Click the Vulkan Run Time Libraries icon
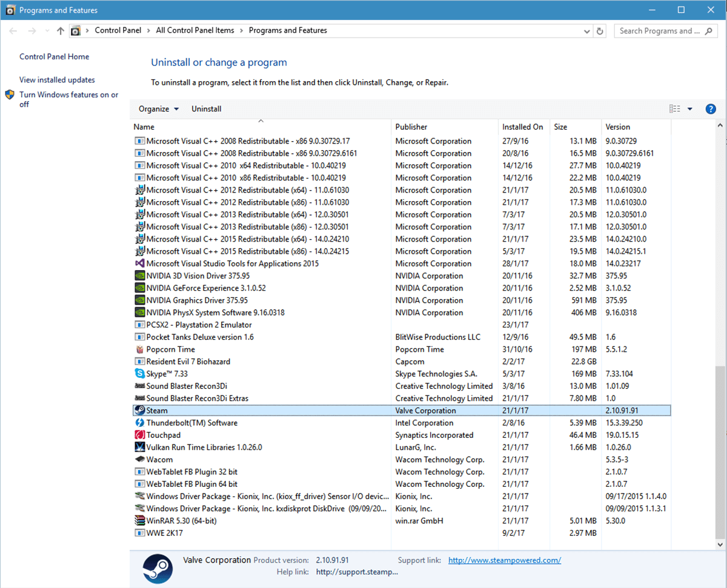Screen dimensions: 727x588 (140, 448)
